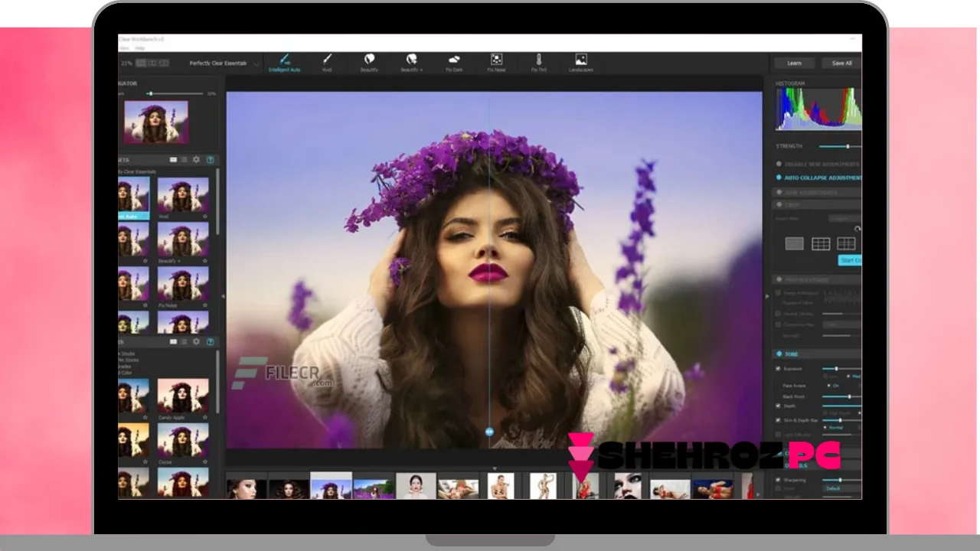
Task: Select the Face Aware On radio
Action: coord(829,386)
